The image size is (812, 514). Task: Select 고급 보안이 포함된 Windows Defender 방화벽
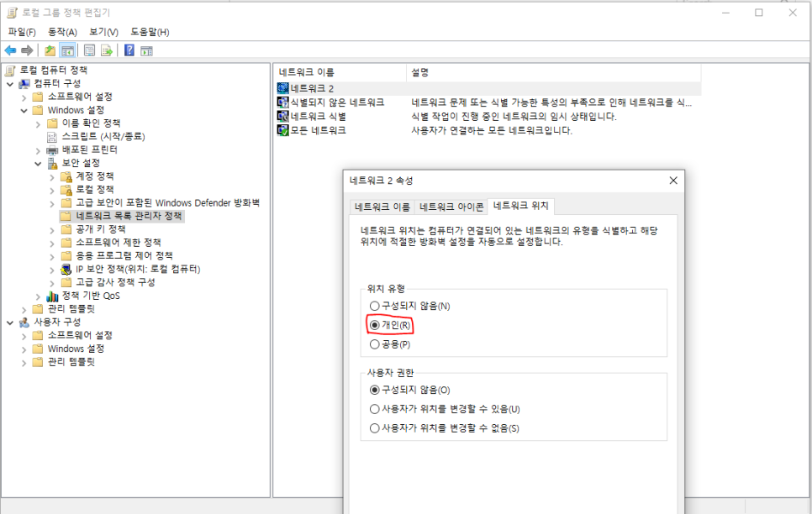168,203
